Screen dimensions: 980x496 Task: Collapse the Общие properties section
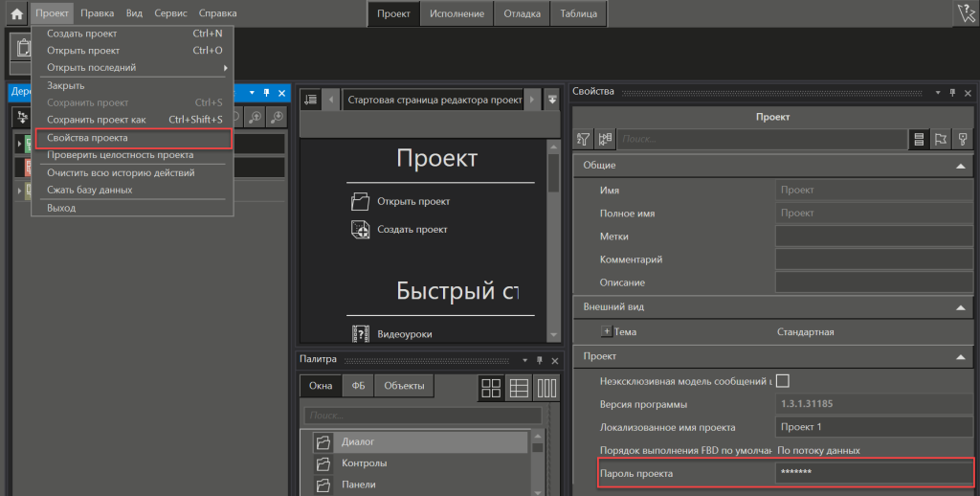click(960, 166)
